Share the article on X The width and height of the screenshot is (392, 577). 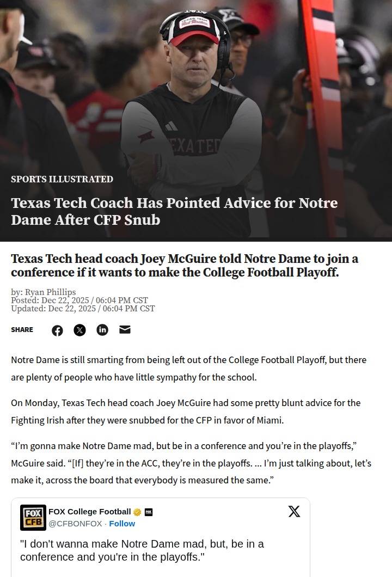tap(79, 330)
